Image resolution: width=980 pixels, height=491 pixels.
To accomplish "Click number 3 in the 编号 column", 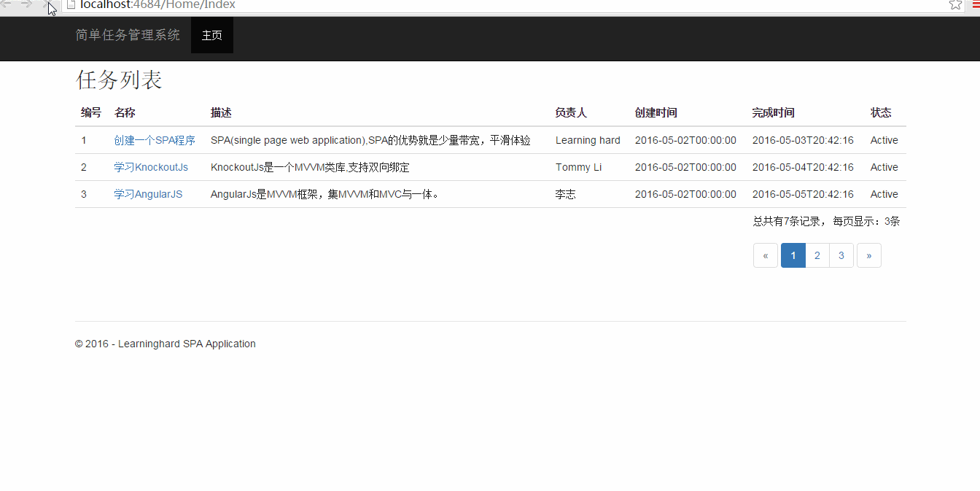I will (x=84, y=194).
